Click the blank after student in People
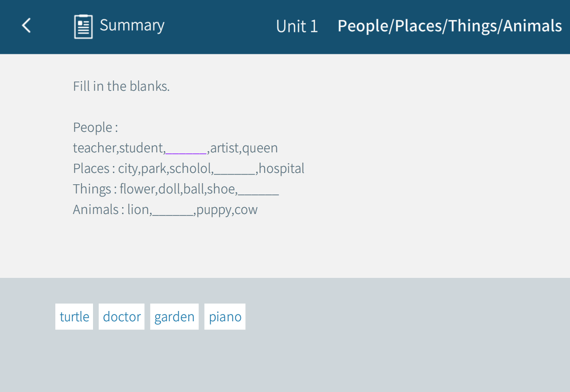 click(186, 148)
